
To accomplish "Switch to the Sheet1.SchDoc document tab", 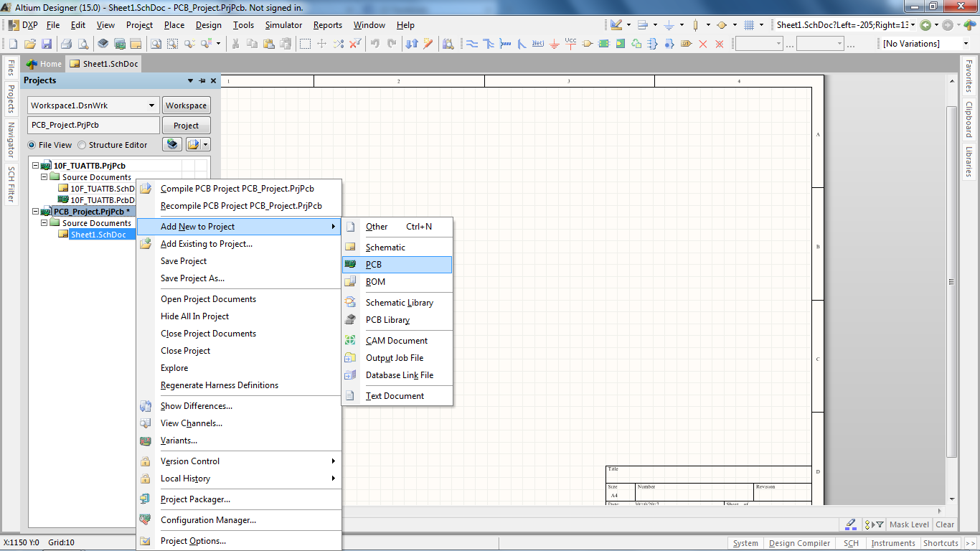I will click(103, 64).
